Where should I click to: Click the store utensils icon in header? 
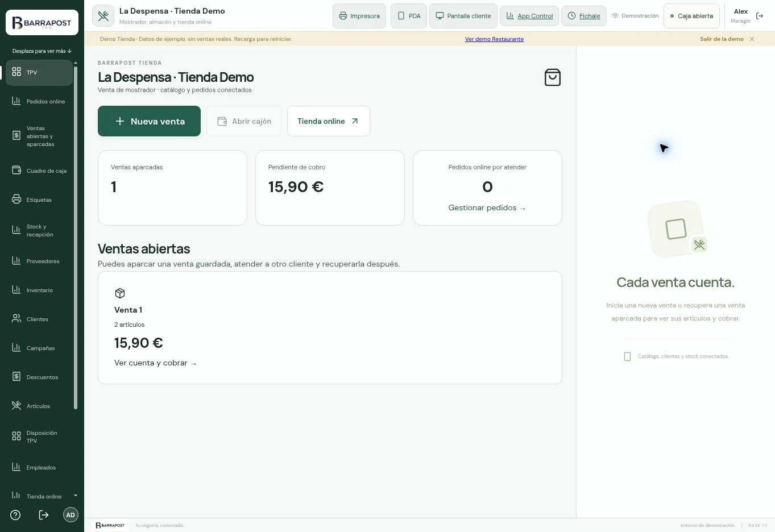point(103,16)
